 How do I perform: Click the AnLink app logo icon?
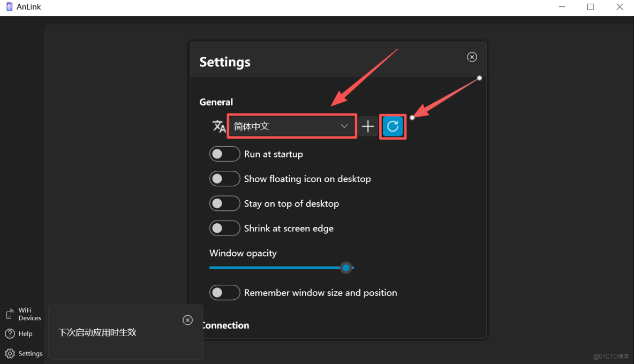9,7
